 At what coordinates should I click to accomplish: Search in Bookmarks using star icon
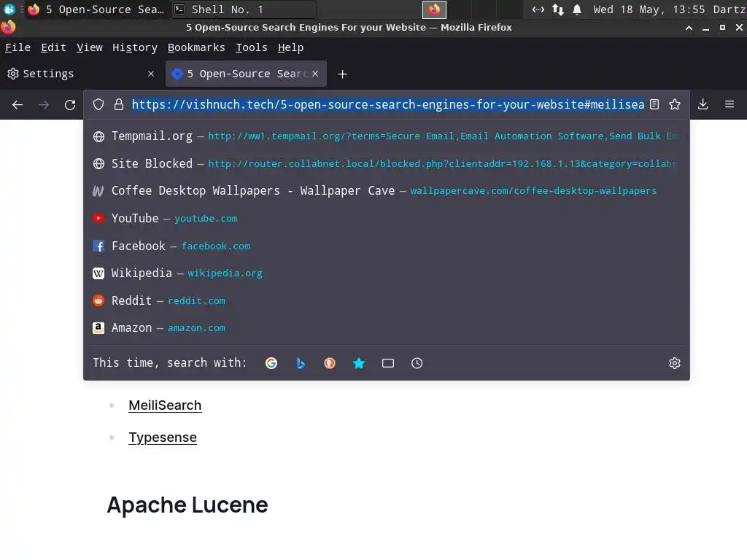tap(359, 363)
